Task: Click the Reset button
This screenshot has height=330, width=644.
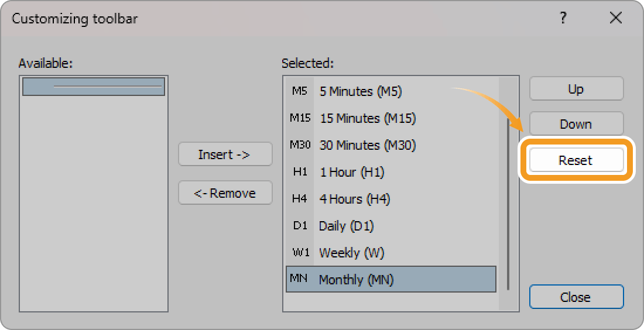Action: coord(576,160)
